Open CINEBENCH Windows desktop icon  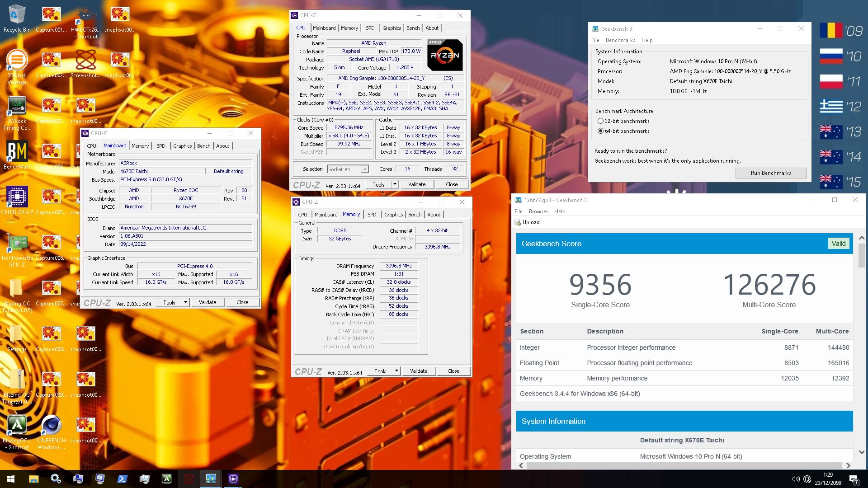(x=51, y=432)
